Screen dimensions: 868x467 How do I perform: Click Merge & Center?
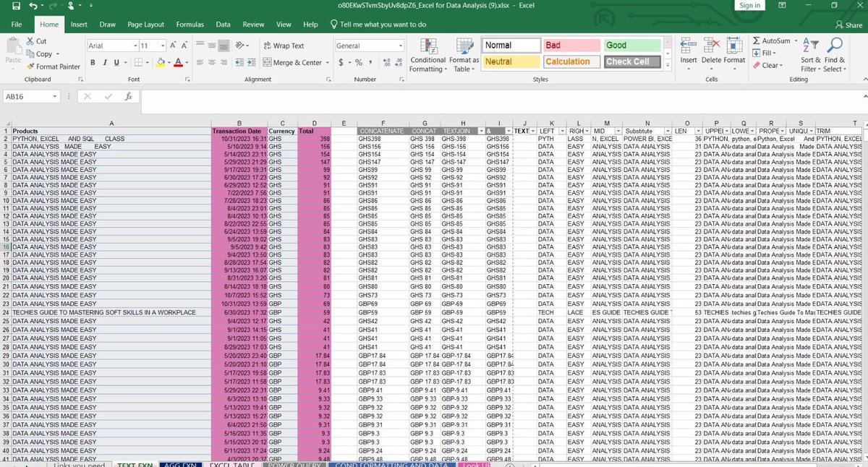point(293,63)
